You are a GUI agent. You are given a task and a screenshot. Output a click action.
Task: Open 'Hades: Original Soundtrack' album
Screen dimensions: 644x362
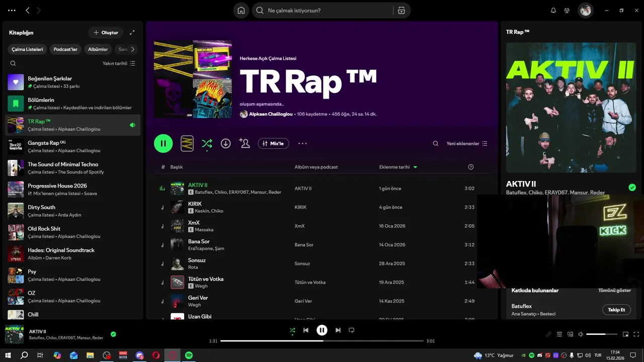pos(73,253)
